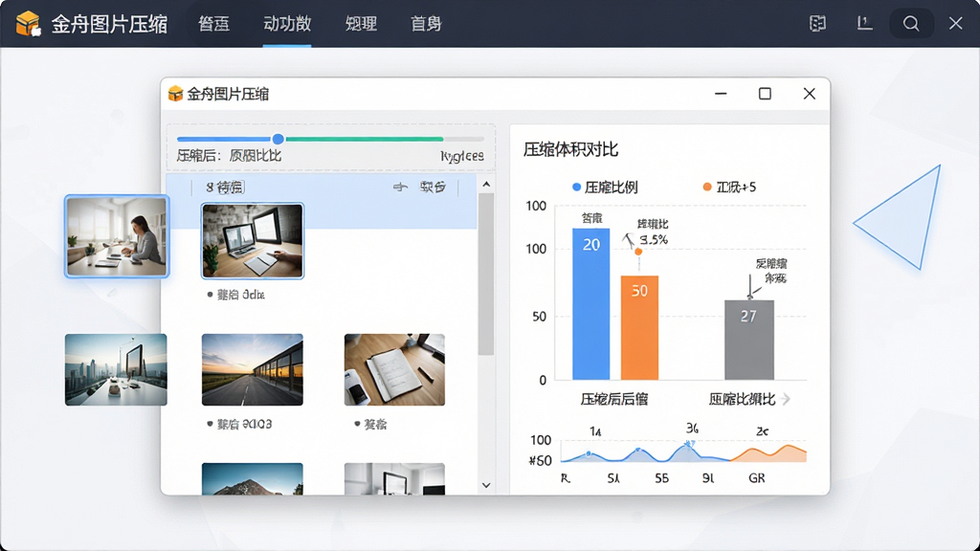Click the grey end of the slider track
Screen dimensions: 980x551
464,139
